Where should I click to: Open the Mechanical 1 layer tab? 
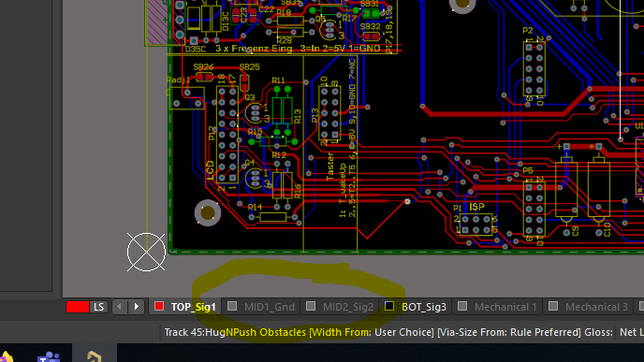(x=497, y=307)
